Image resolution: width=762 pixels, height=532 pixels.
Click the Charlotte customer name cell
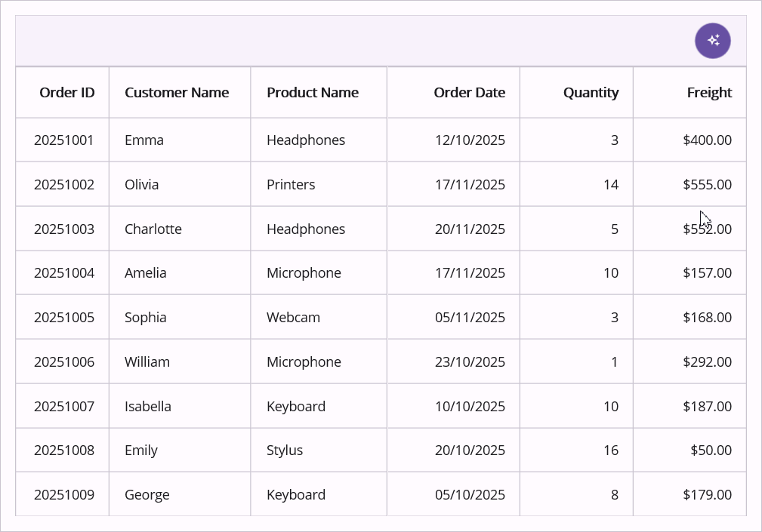pos(153,229)
